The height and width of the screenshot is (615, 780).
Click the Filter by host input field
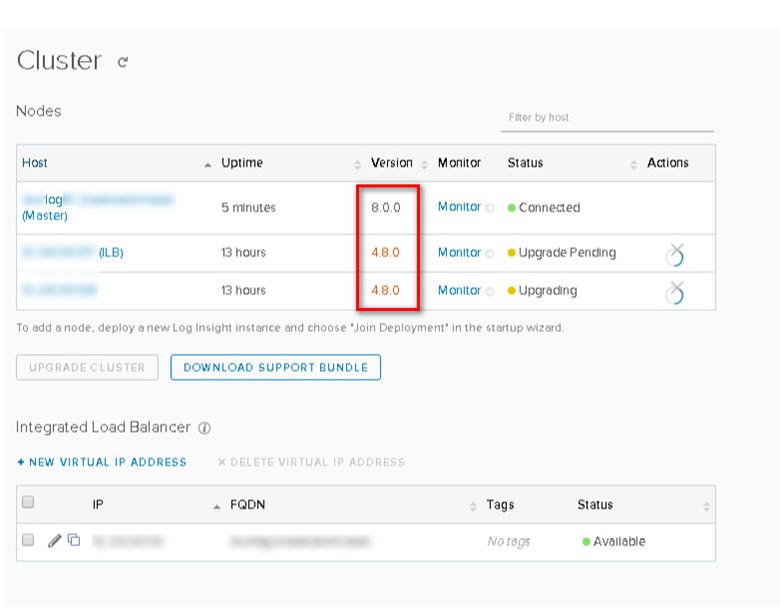[x=606, y=118]
